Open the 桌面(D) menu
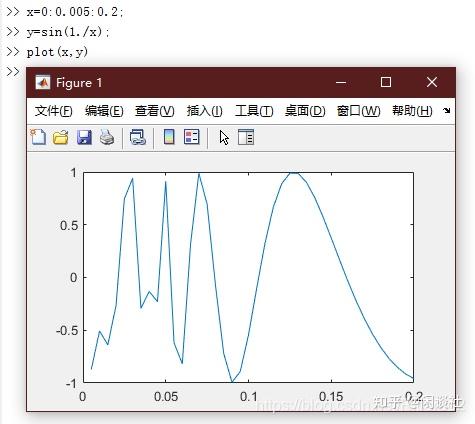Image resolution: width=475 pixels, height=424 pixels. 305,111
